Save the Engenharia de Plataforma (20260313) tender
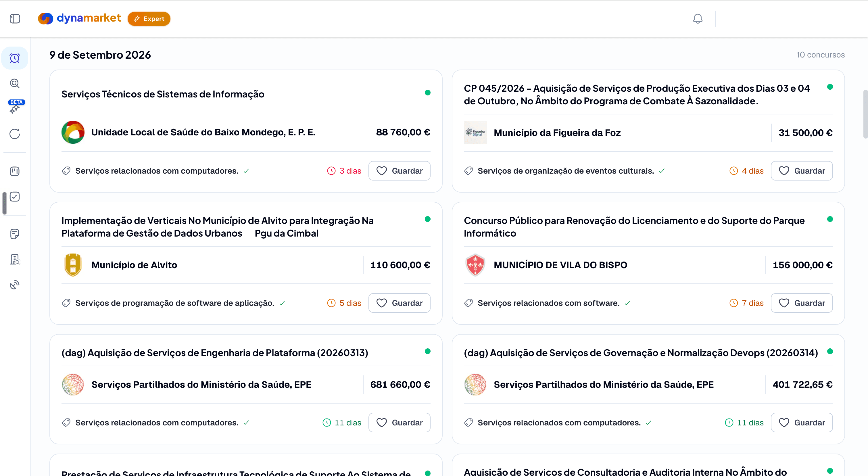 pyautogui.click(x=399, y=423)
